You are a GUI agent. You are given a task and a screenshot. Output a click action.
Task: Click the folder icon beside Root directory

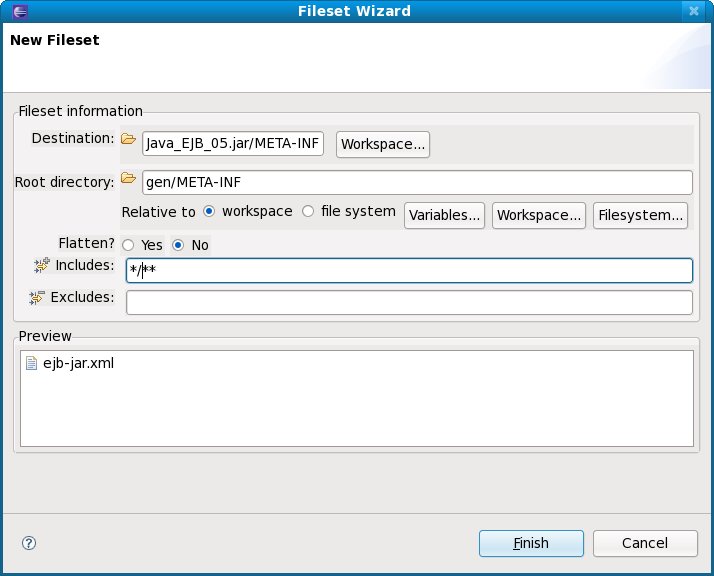click(x=127, y=179)
